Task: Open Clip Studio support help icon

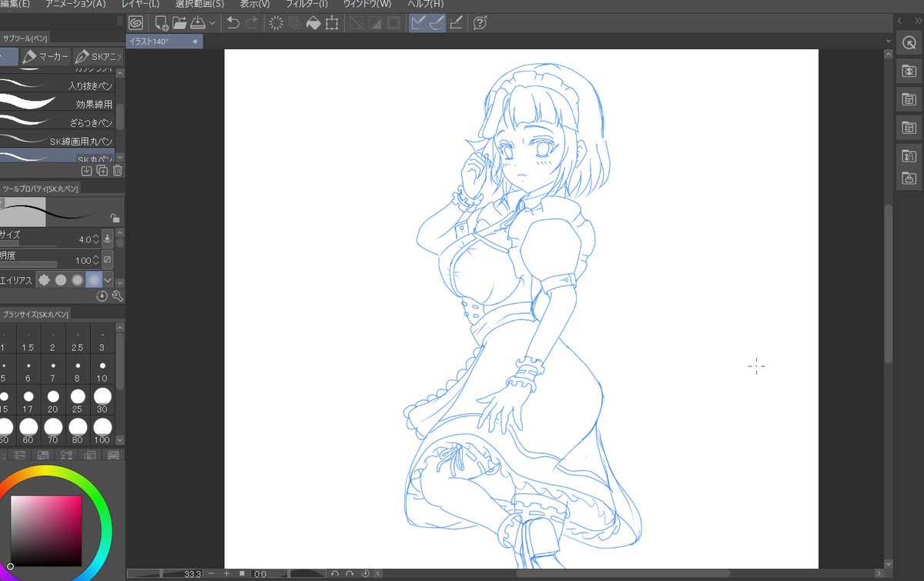Action: pyautogui.click(x=480, y=23)
